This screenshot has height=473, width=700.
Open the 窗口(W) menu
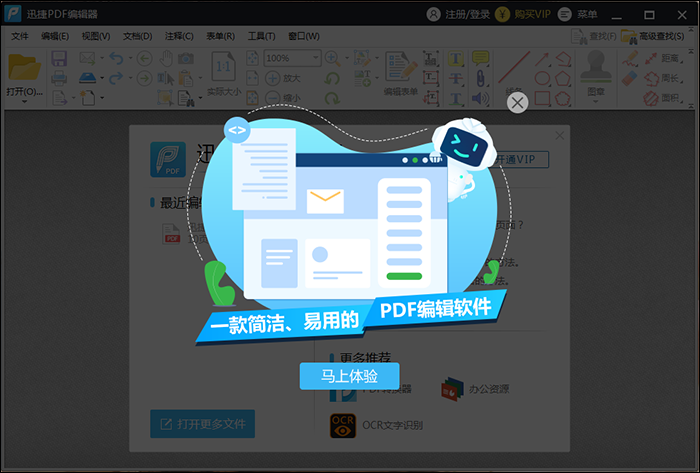coord(304,36)
